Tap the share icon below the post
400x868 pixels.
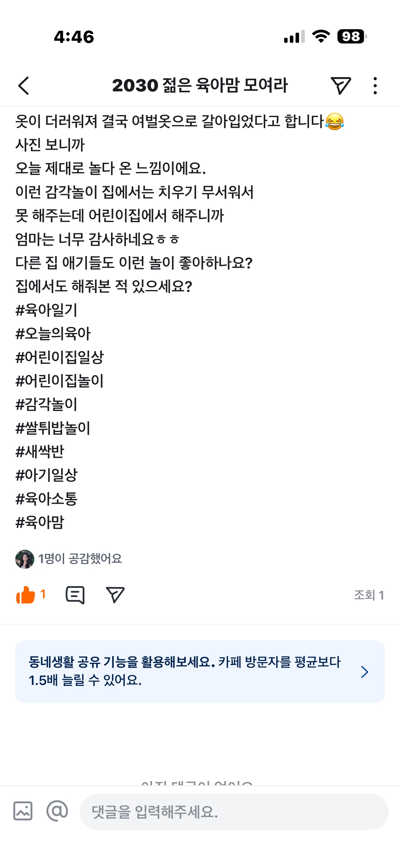(x=115, y=595)
